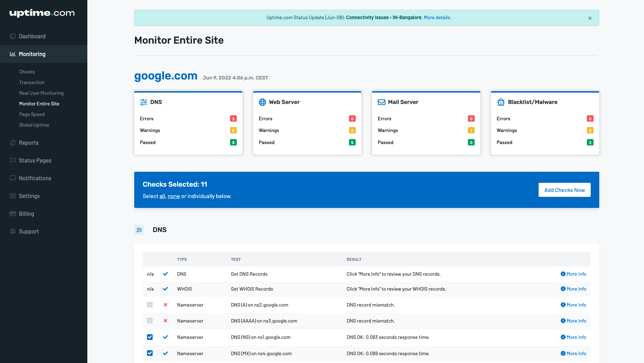Click the Support lifebuoy icon
This screenshot has width=644, height=363.
click(13, 231)
